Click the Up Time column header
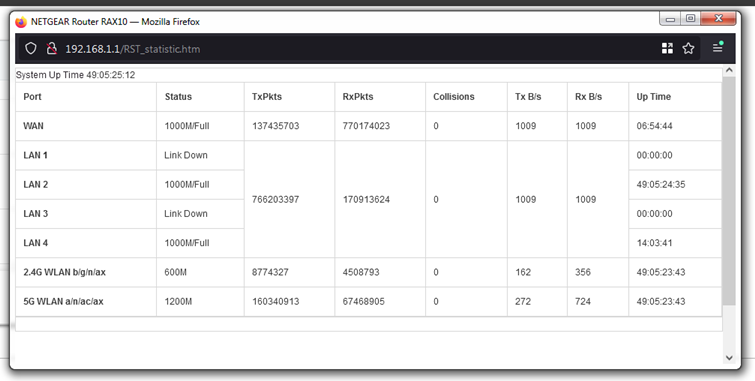This screenshot has height=381, width=755. (653, 96)
